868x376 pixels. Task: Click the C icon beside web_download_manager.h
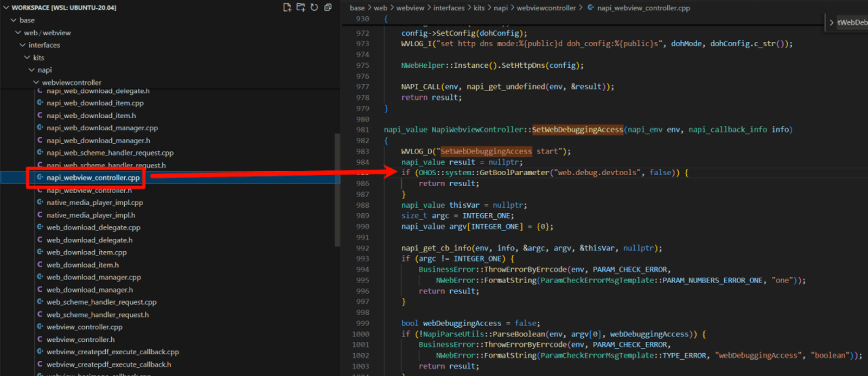[x=40, y=290]
